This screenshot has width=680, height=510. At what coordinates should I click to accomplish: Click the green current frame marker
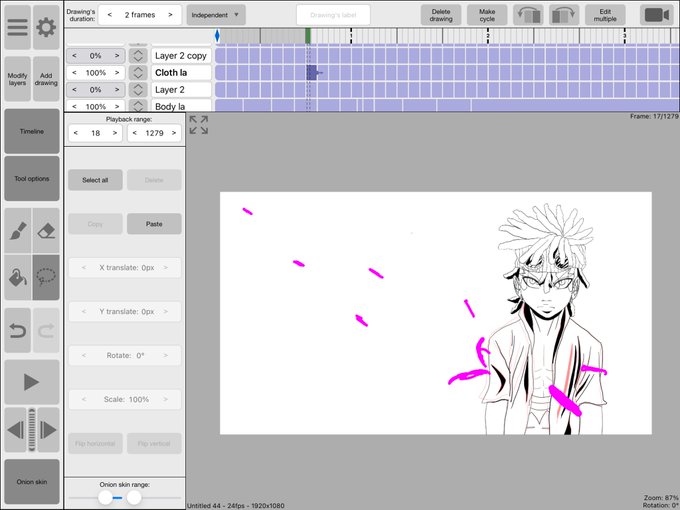click(x=308, y=36)
